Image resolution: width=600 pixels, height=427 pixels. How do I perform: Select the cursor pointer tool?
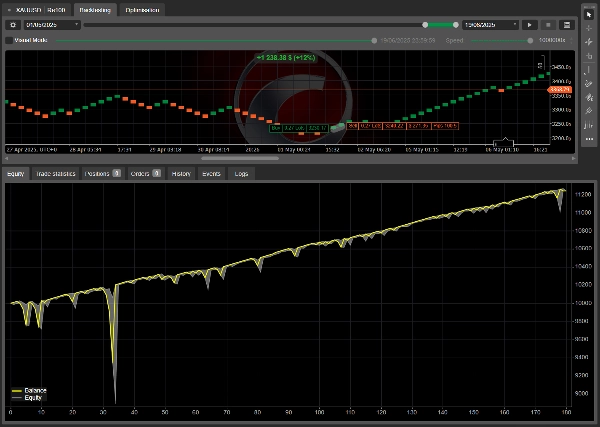pos(589,14)
